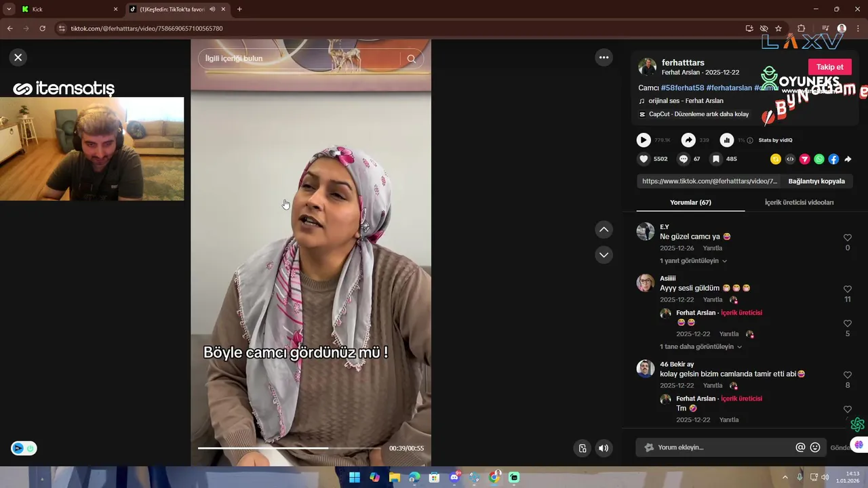
Task: Follow ferhatttars with 'Takip et' button
Action: (829, 67)
